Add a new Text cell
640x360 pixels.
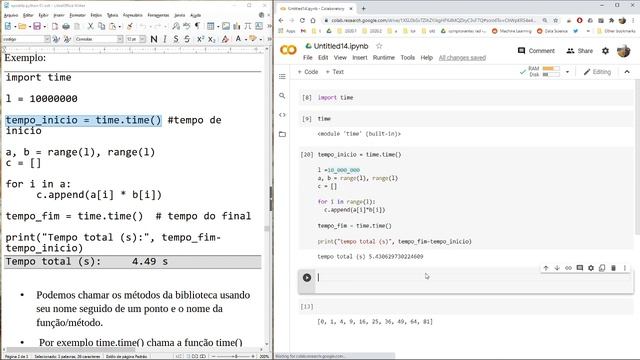pos(335,72)
